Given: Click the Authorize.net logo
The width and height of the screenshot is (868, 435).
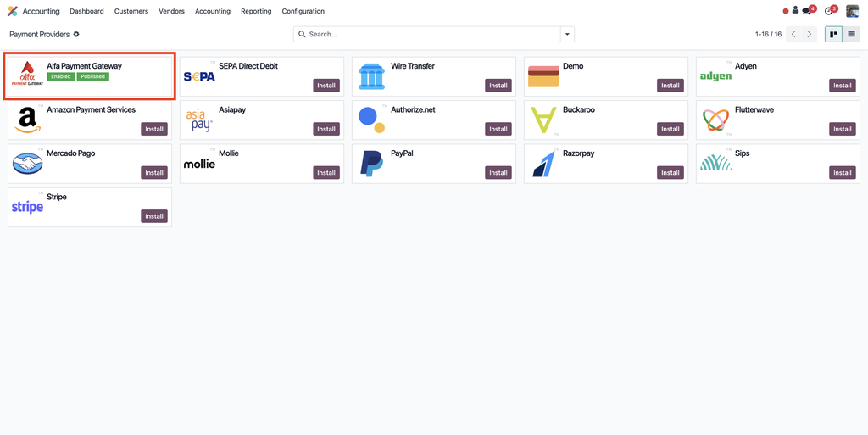Looking at the screenshot, I should coord(371,120).
